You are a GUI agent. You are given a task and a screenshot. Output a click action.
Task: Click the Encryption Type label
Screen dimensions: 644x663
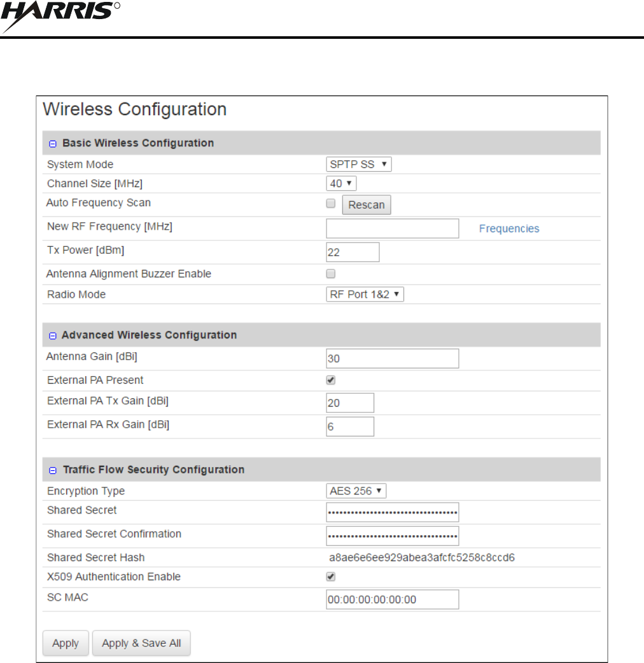[86, 491]
